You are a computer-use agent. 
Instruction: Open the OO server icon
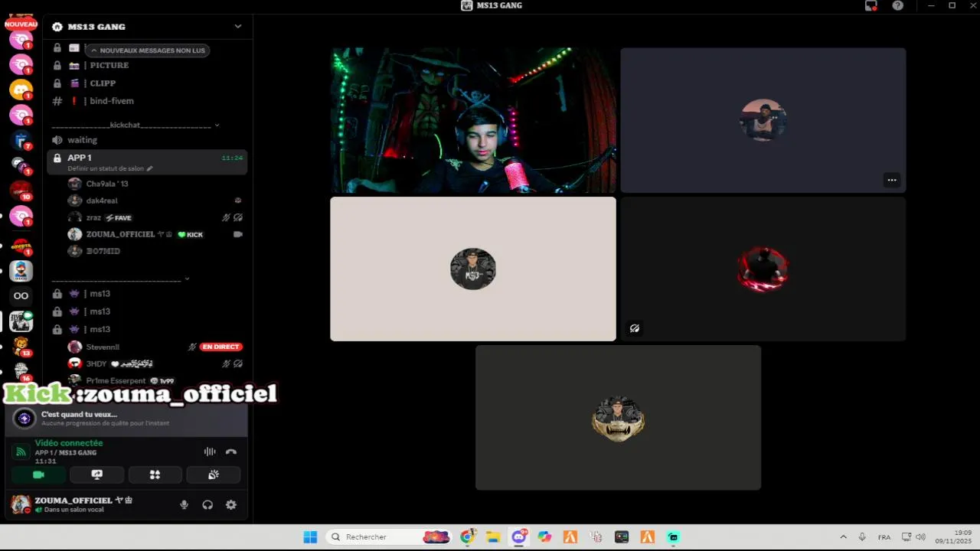pyautogui.click(x=21, y=296)
